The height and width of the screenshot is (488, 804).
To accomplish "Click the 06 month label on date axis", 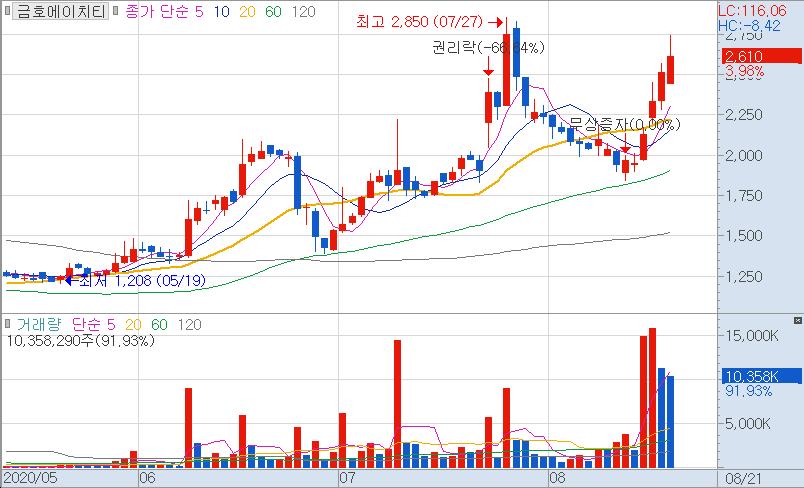I will tap(147, 479).
